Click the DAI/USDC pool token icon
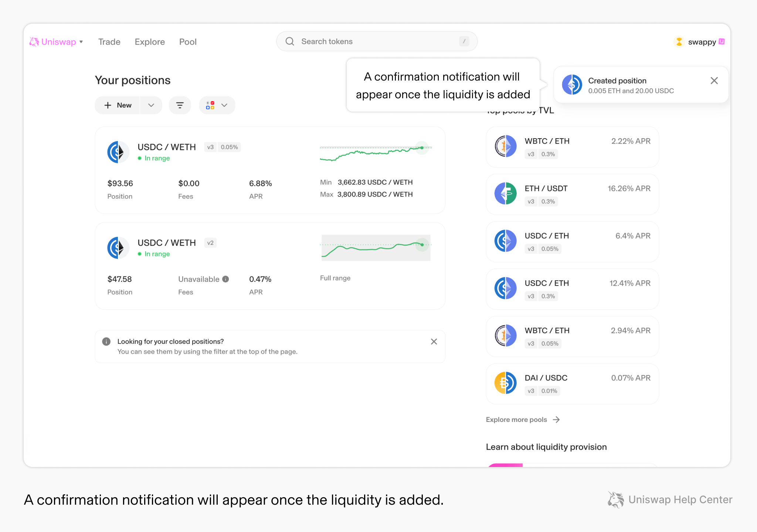 (x=505, y=382)
